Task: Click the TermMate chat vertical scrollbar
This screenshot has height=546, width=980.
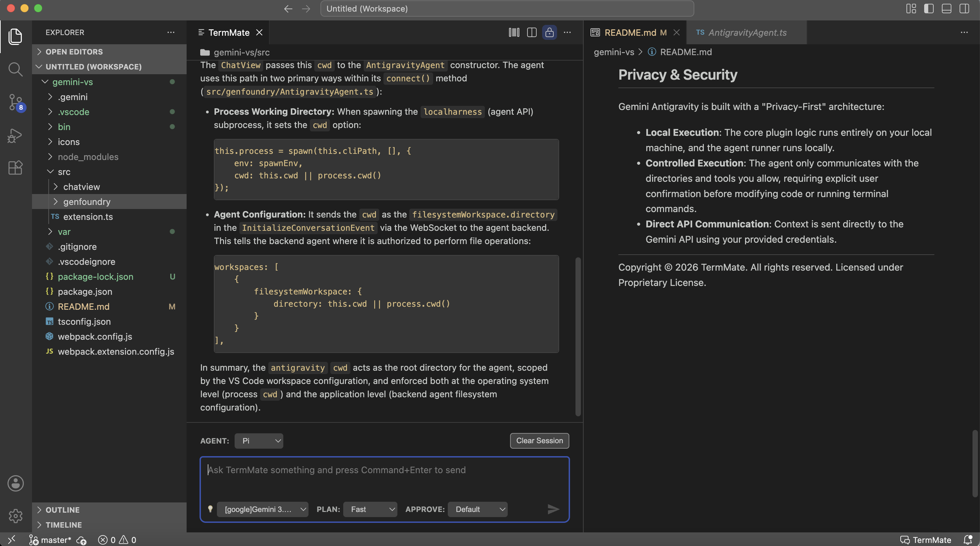Action: [x=578, y=337]
